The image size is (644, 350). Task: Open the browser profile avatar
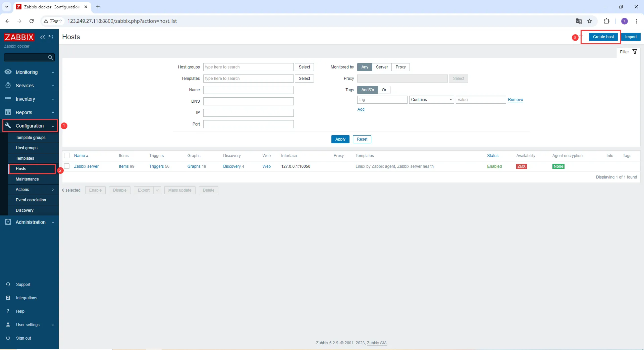point(625,21)
